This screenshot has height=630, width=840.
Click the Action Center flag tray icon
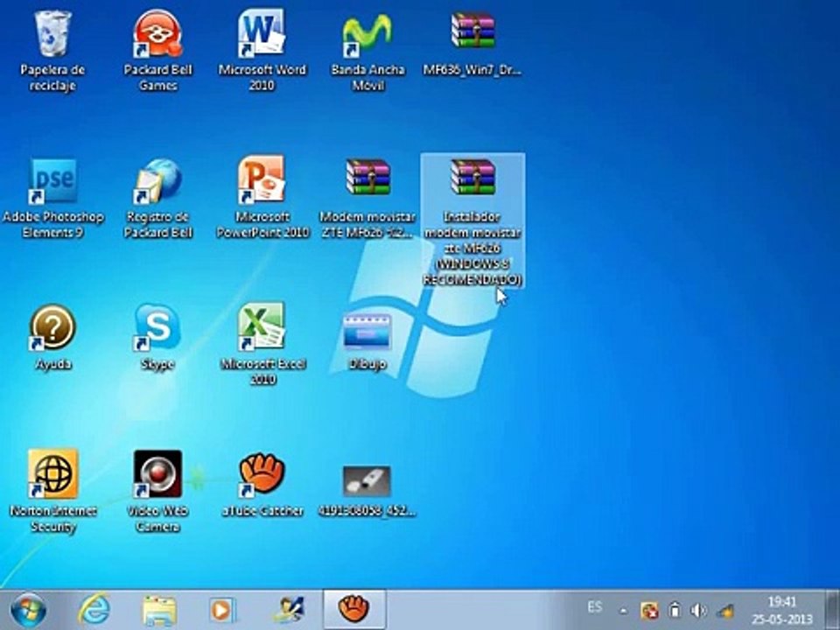click(x=649, y=610)
